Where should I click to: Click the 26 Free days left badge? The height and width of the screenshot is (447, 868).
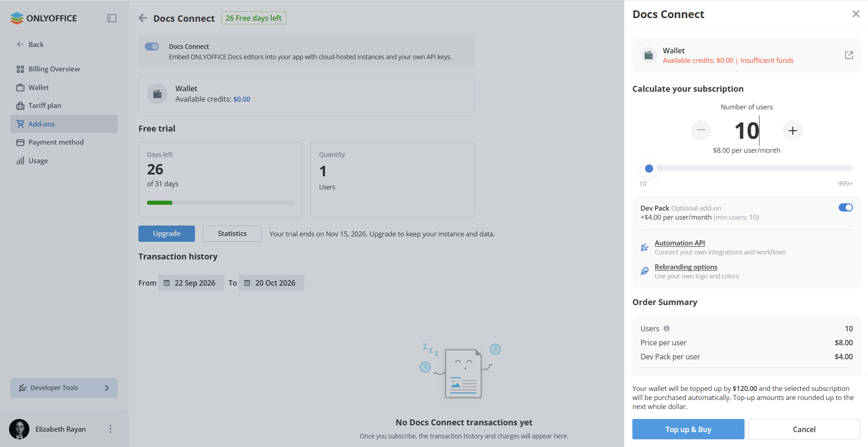pyautogui.click(x=253, y=18)
